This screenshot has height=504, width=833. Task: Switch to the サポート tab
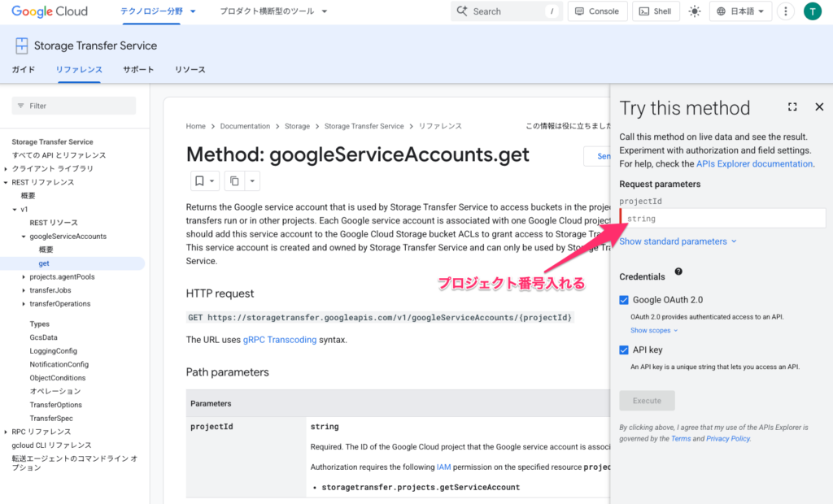pos(138,70)
